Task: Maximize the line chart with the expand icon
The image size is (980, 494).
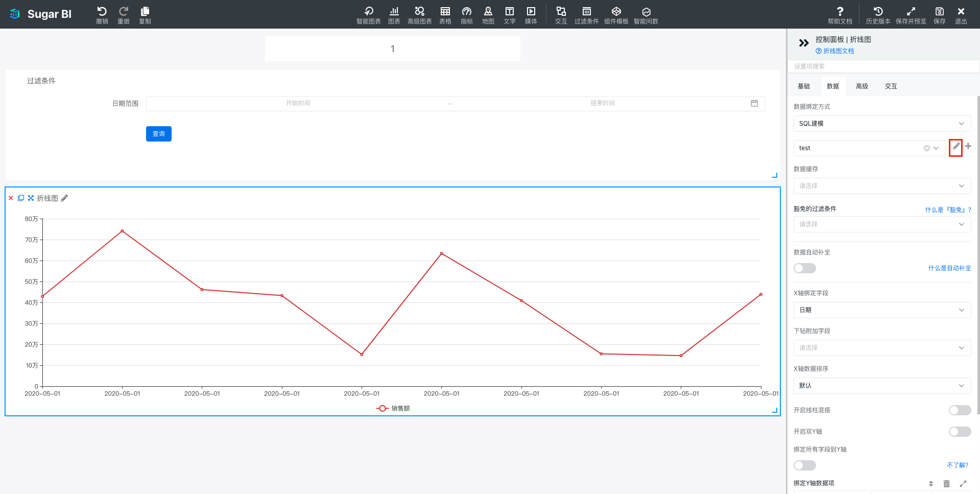Action: 31,198
